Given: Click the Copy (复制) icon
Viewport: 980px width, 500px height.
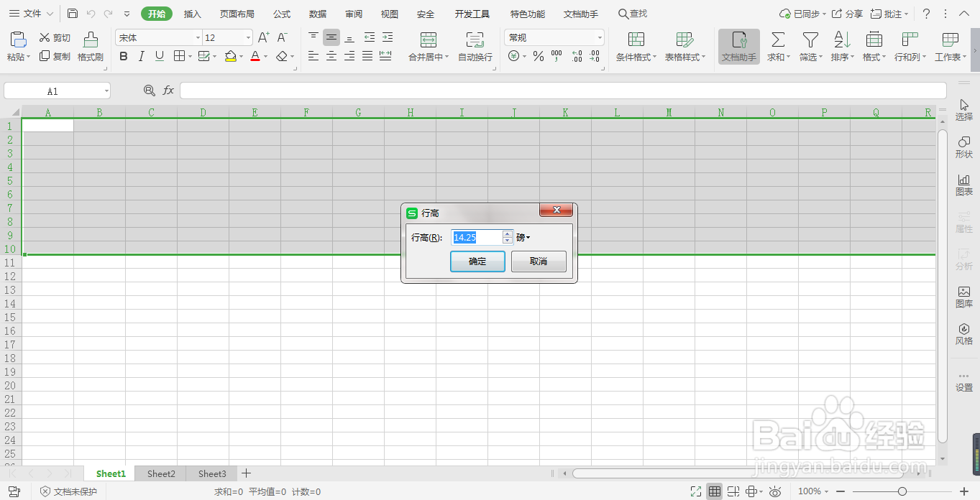Looking at the screenshot, I should 45,56.
